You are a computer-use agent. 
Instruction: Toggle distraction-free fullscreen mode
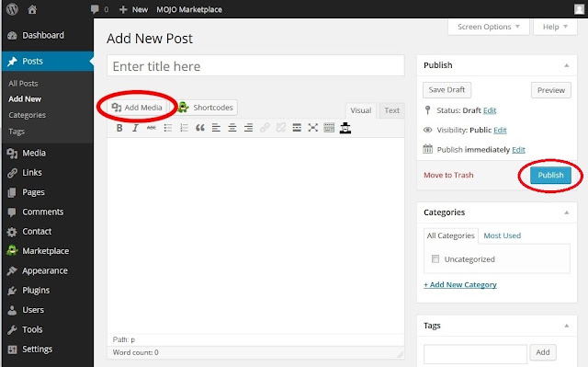pyautogui.click(x=312, y=128)
